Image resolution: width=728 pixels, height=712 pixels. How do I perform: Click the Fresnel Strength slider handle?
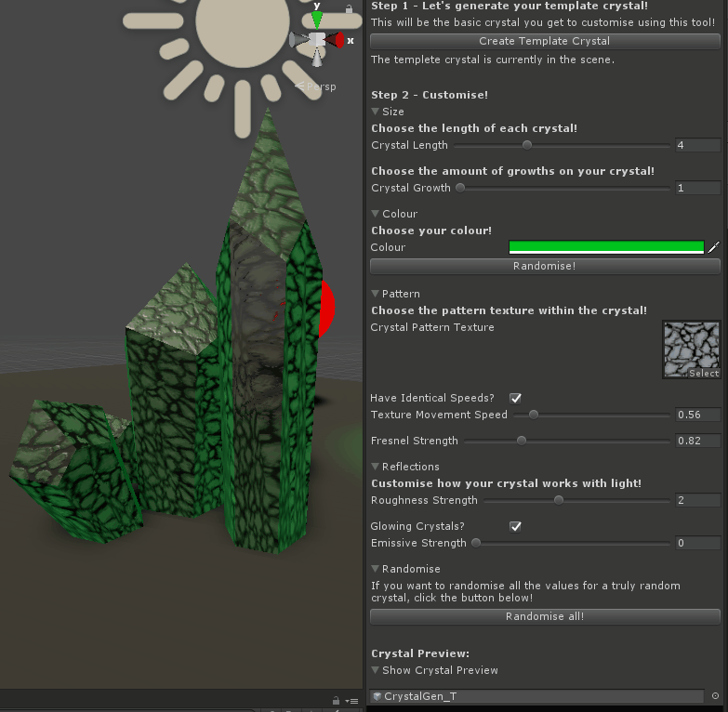[522, 441]
